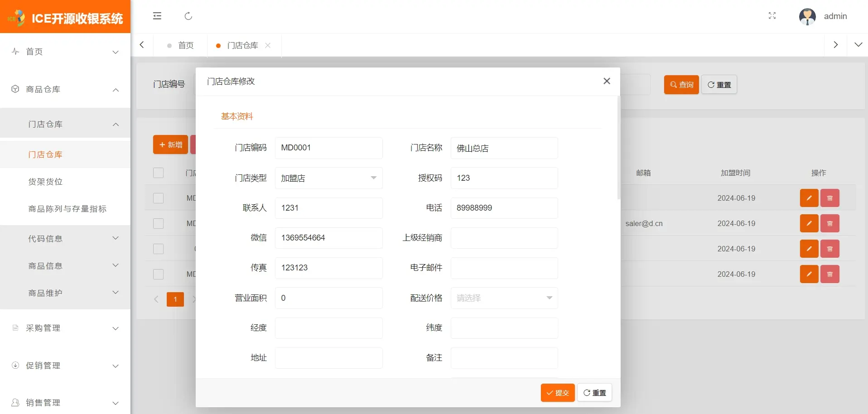Click the refresh page icon
This screenshot has width=868, height=414.
[188, 16]
